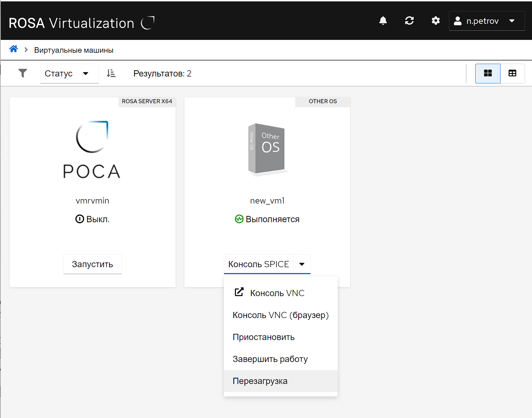
Task: Click the sort order icon
Action: point(111,74)
